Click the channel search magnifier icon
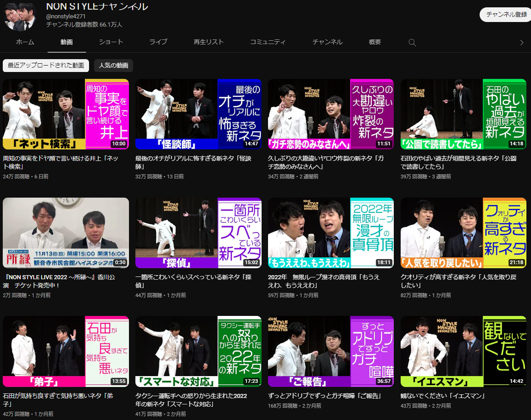The height and width of the screenshot is (420, 531). click(412, 42)
